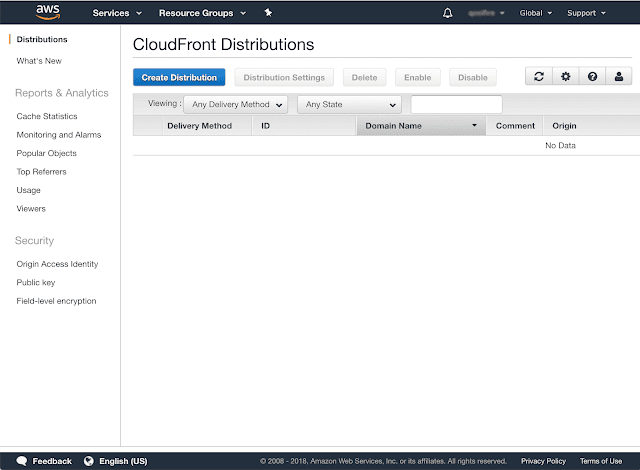
Task: Click the Create Distribution button
Action: [x=179, y=77]
